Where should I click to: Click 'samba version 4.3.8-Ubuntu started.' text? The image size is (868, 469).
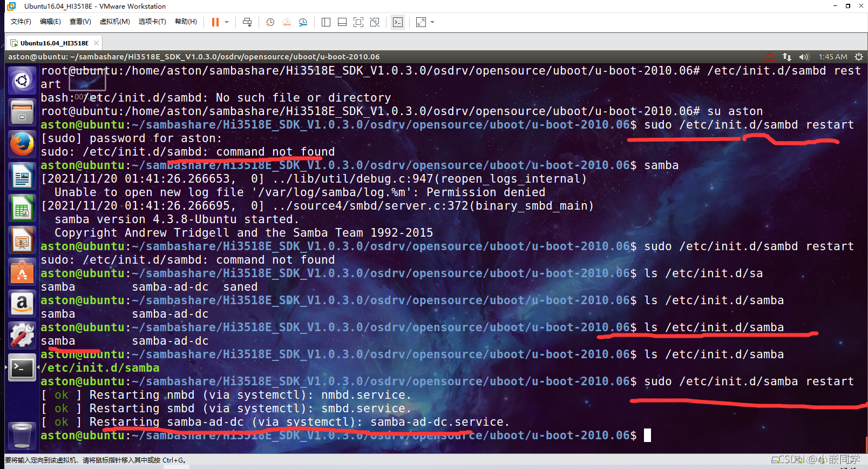click(x=177, y=219)
